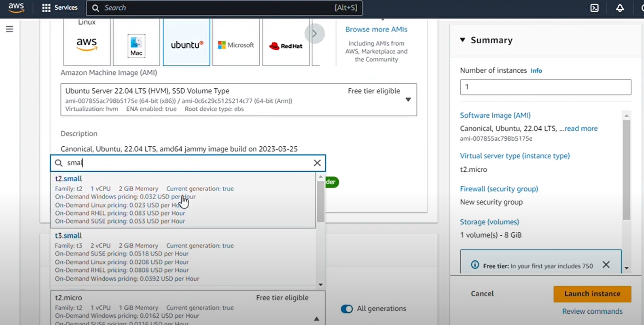The image size is (644, 325).
Task: Click the Number of instances field
Action: [545, 87]
